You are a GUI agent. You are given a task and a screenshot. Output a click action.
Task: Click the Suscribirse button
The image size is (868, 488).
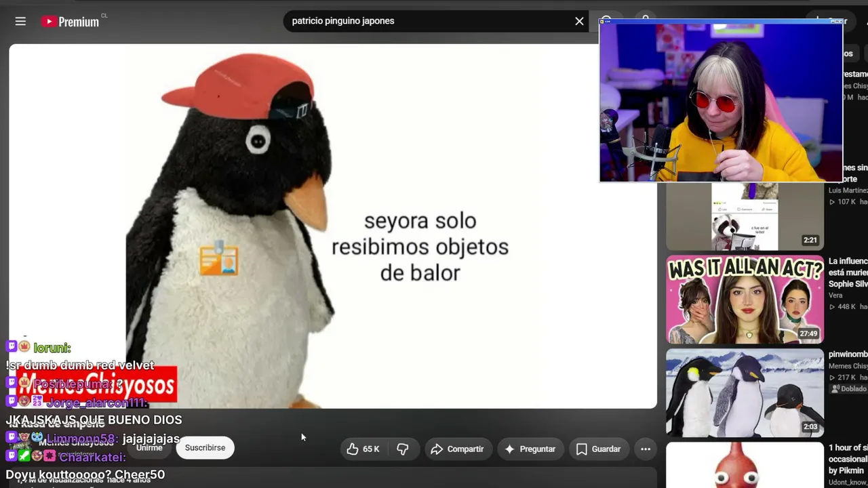pyautogui.click(x=205, y=447)
